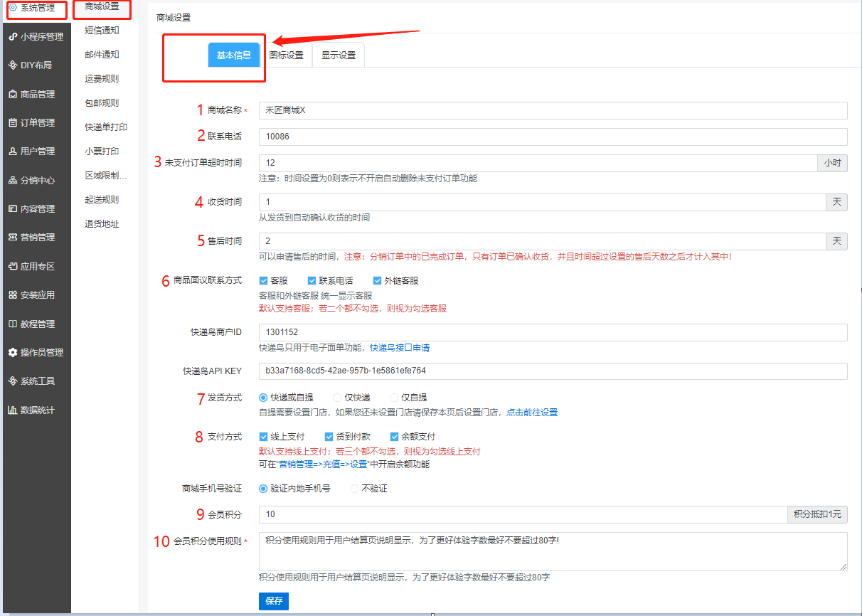Click the 订单管理 clipboard icon
This screenshot has width=862, height=616.
pyautogui.click(x=13, y=122)
